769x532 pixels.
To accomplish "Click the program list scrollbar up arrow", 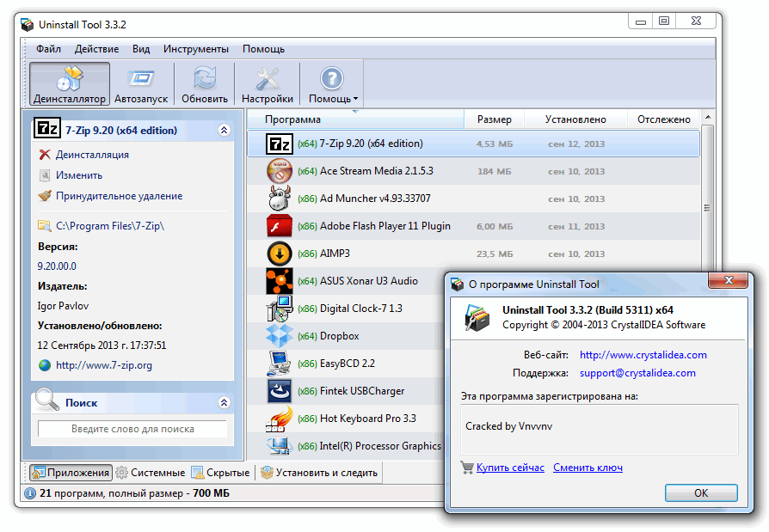I will [708, 118].
